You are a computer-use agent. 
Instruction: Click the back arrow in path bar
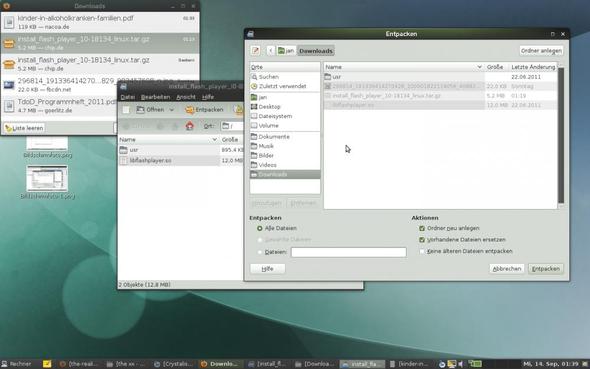coord(270,51)
